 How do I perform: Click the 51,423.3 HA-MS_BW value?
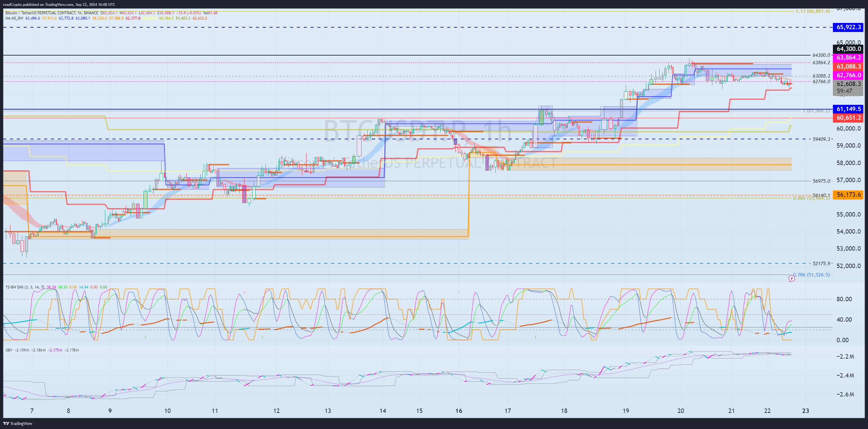click(183, 18)
